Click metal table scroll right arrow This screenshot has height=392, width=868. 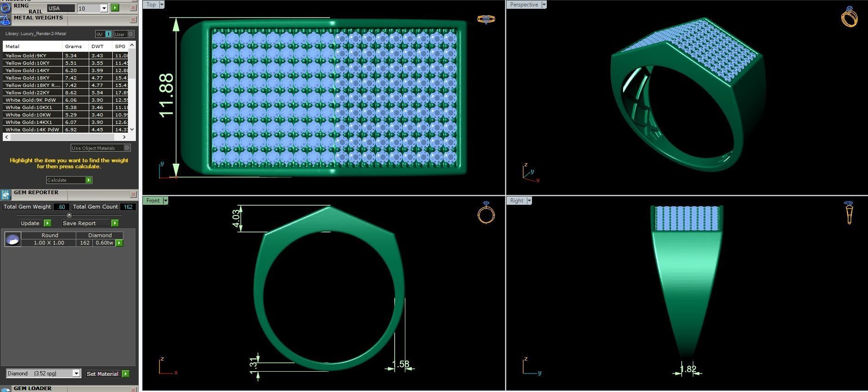[124, 137]
